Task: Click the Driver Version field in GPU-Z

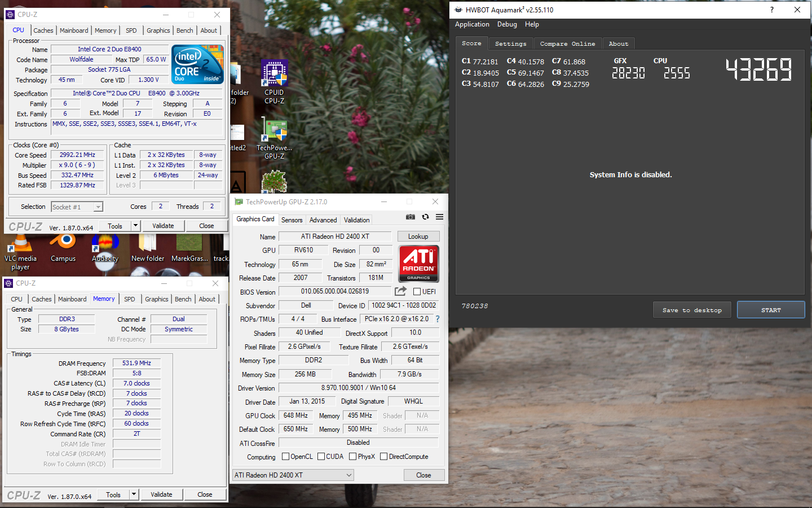Action: (359, 388)
